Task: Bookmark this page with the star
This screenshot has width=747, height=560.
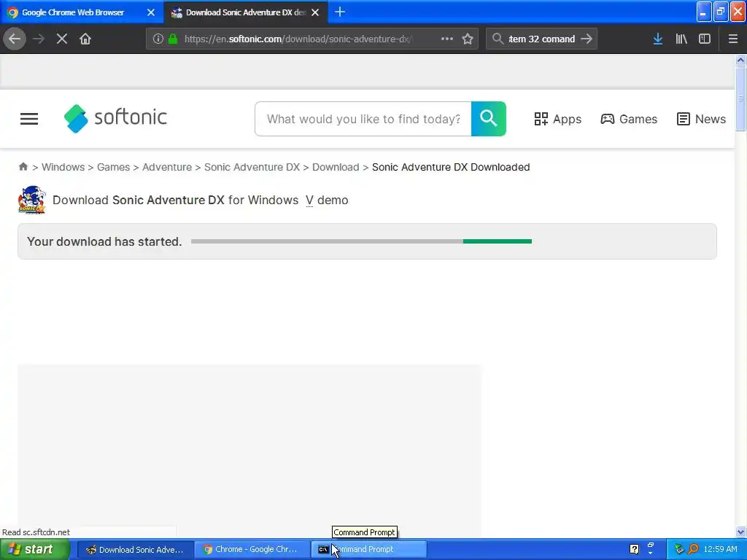Action: point(468,39)
